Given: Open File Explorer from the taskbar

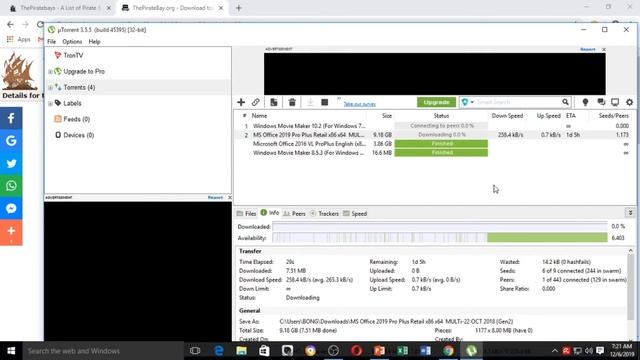Looking at the screenshot, I should [242, 351].
